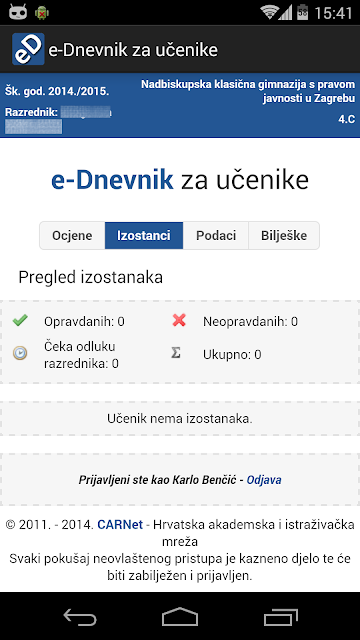Tap the Android home navigation button
The image size is (360, 640).
pos(180,616)
